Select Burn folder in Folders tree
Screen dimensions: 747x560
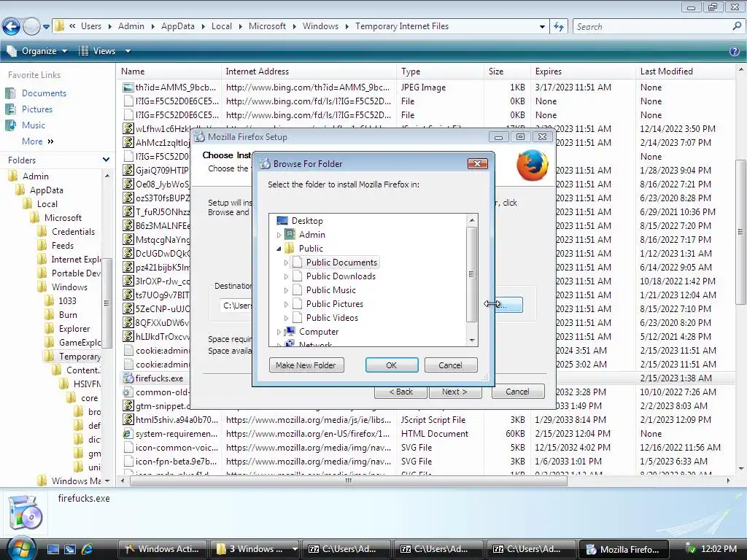pos(68,315)
